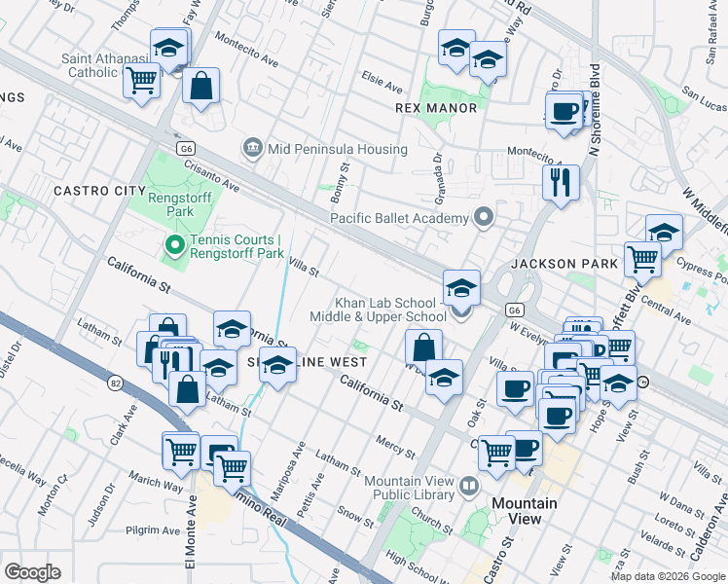Open the Mountain View Public Library marker
Screen dimensions: 728x584
click(469, 487)
